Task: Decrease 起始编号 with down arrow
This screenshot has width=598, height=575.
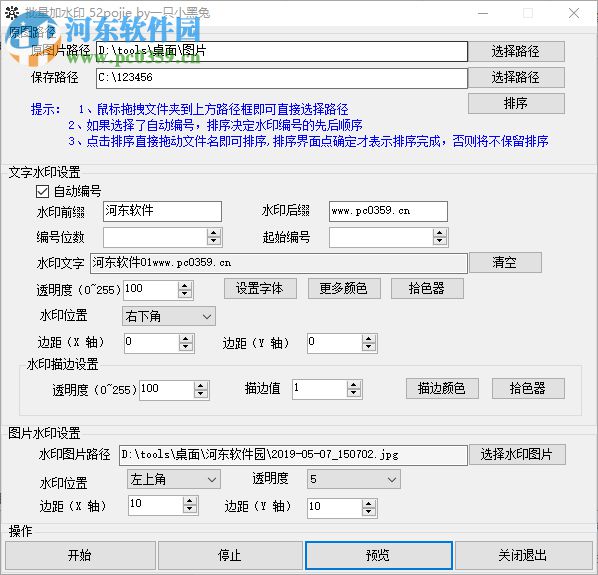Action: (x=440, y=242)
